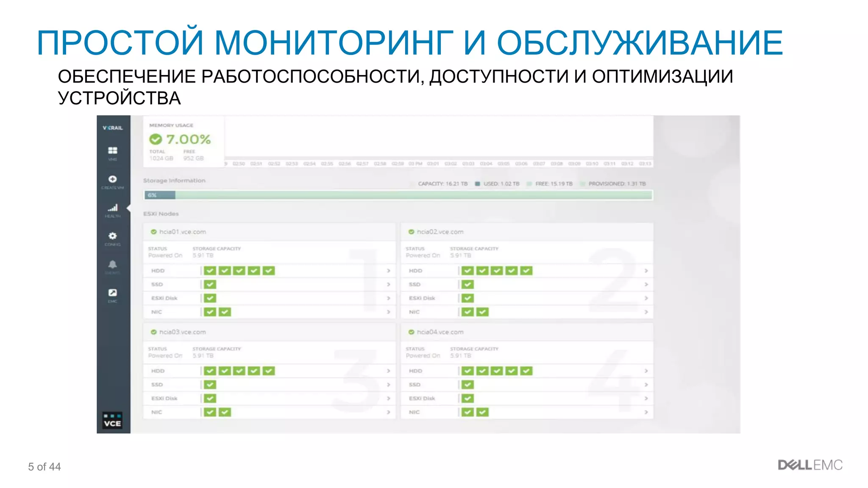The image size is (868, 488).
Task: Open the hcia02.vce.com node
Action: pyautogui.click(x=440, y=232)
